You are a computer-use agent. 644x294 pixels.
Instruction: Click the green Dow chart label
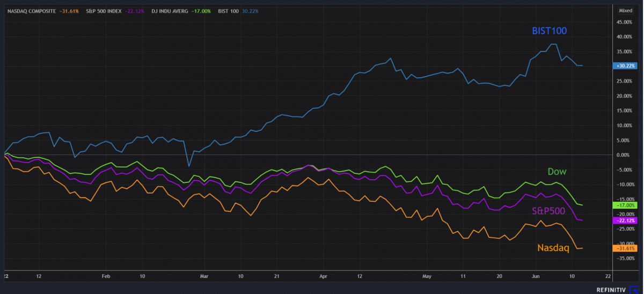[x=557, y=172]
